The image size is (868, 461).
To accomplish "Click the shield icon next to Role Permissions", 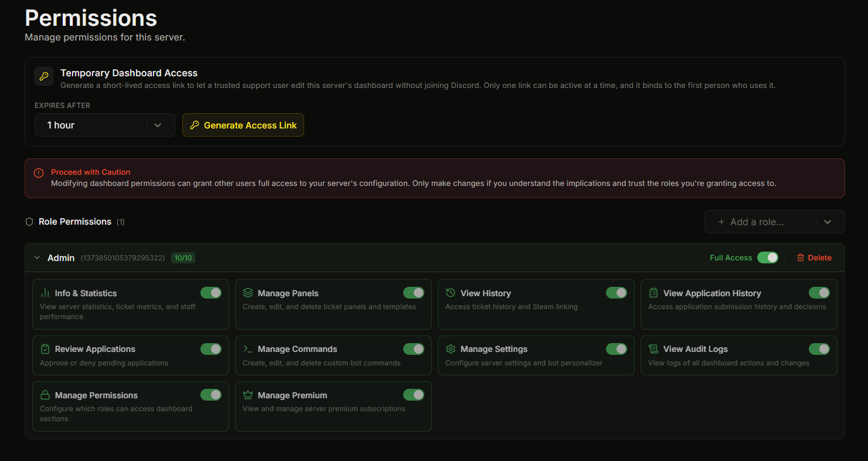I will (x=29, y=222).
